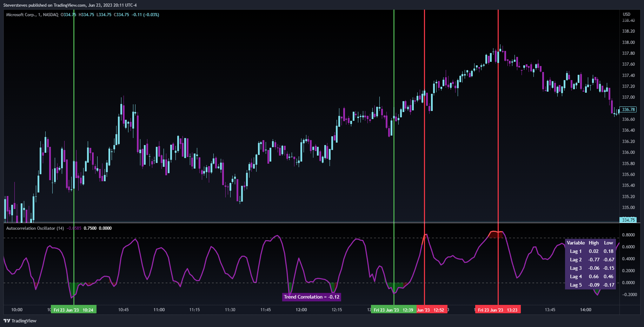Click the 334.75 price line label
This screenshot has width=644, height=327.
click(628, 220)
